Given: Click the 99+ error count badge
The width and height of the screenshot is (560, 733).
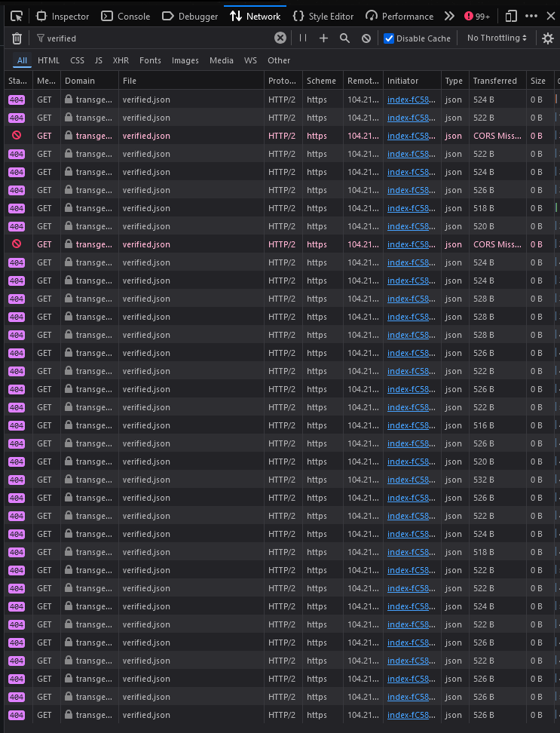Looking at the screenshot, I should (x=477, y=17).
